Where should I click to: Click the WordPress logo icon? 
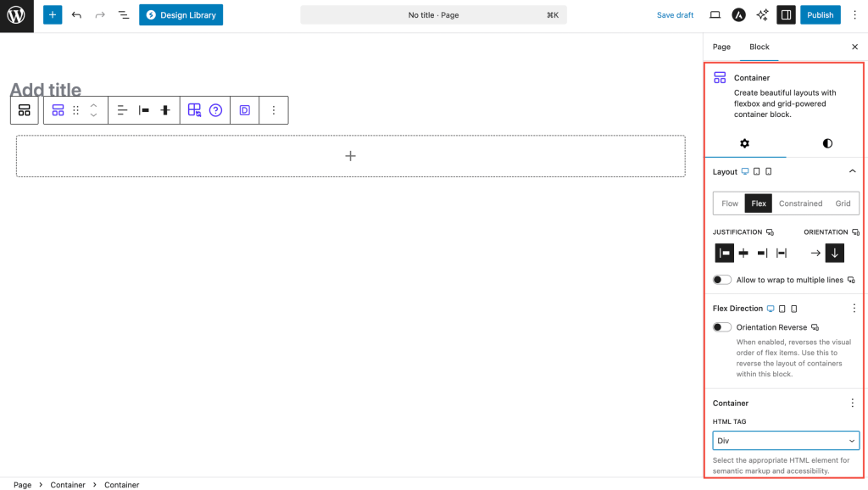click(16, 15)
